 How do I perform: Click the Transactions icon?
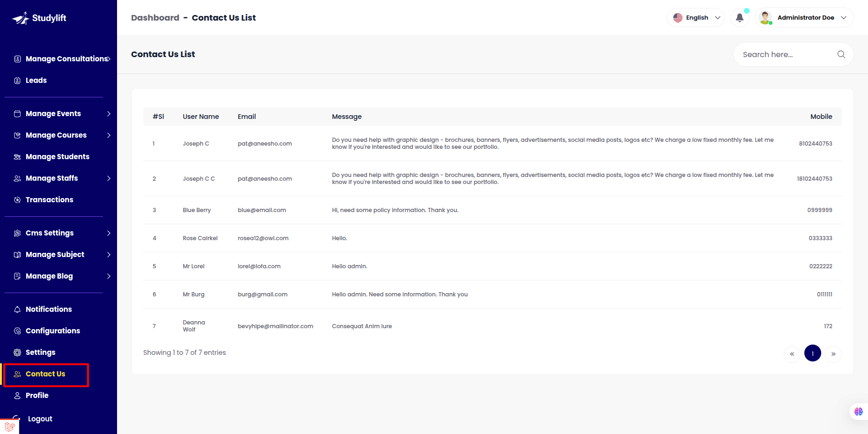[17, 200]
